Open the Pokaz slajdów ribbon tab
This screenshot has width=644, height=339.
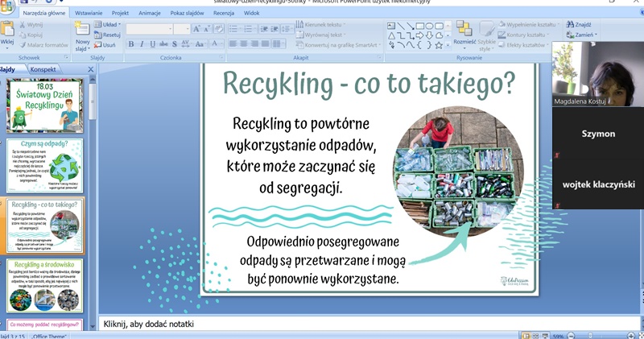pyautogui.click(x=187, y=13)
